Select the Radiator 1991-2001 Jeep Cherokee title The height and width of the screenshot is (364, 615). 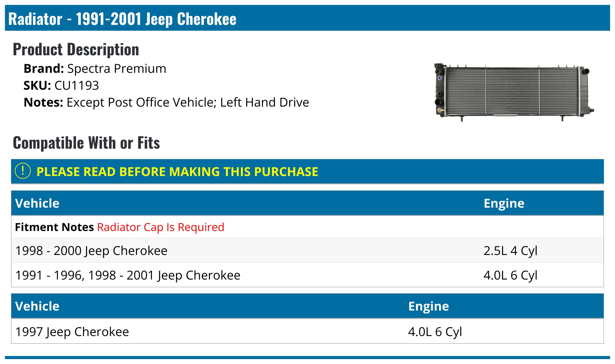[122, 19]
